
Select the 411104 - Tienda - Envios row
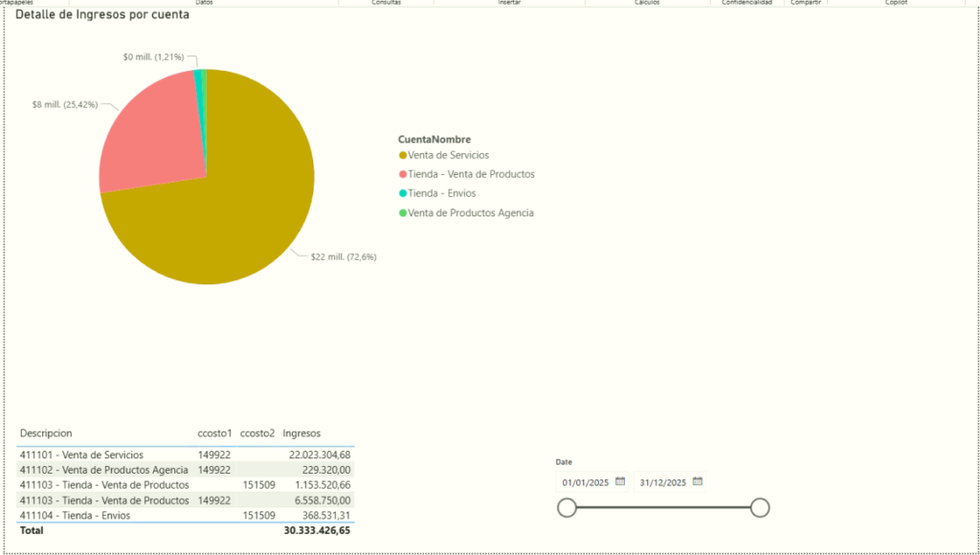pos(75,515)
